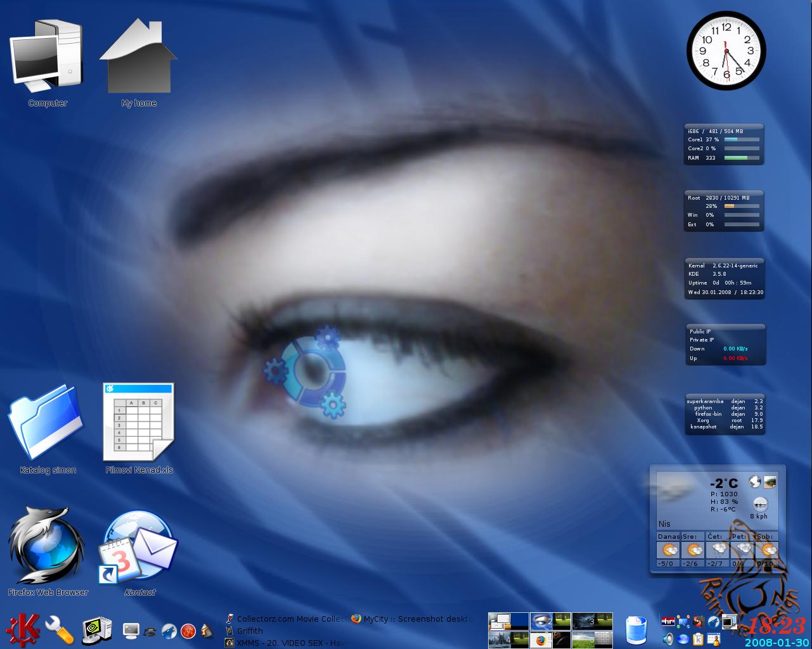Click the blue sphere tray icon
Image resolution: width=812 pixels, height=649 pixels.
coord(683,639)
